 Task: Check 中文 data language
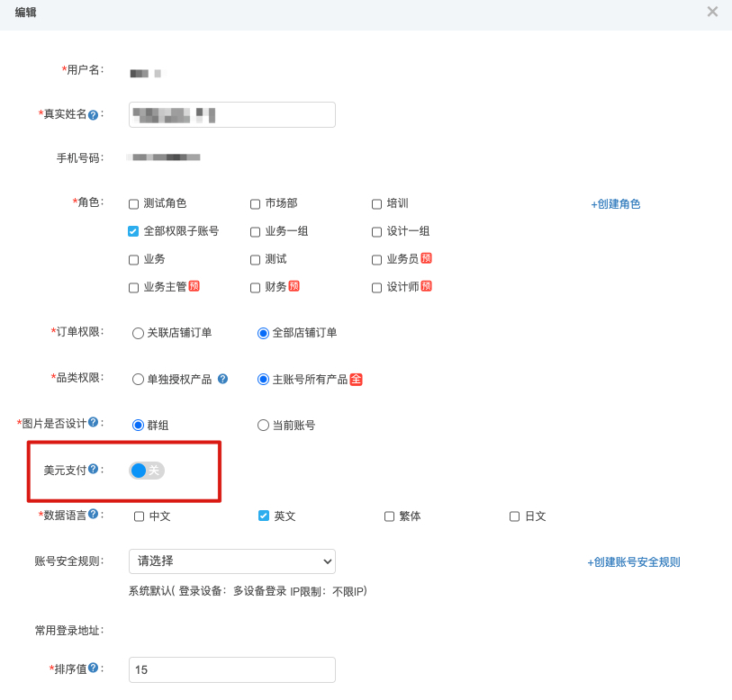click(139, 516)
